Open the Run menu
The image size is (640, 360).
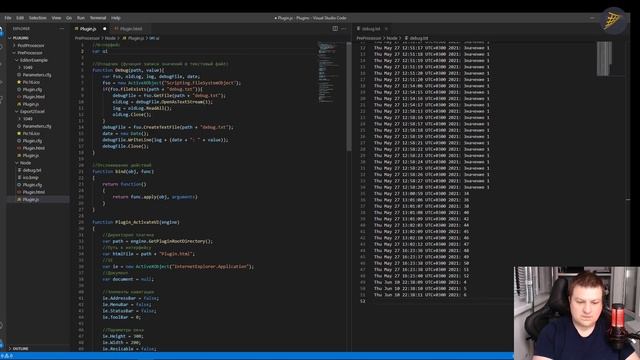[x=81, y=18]
